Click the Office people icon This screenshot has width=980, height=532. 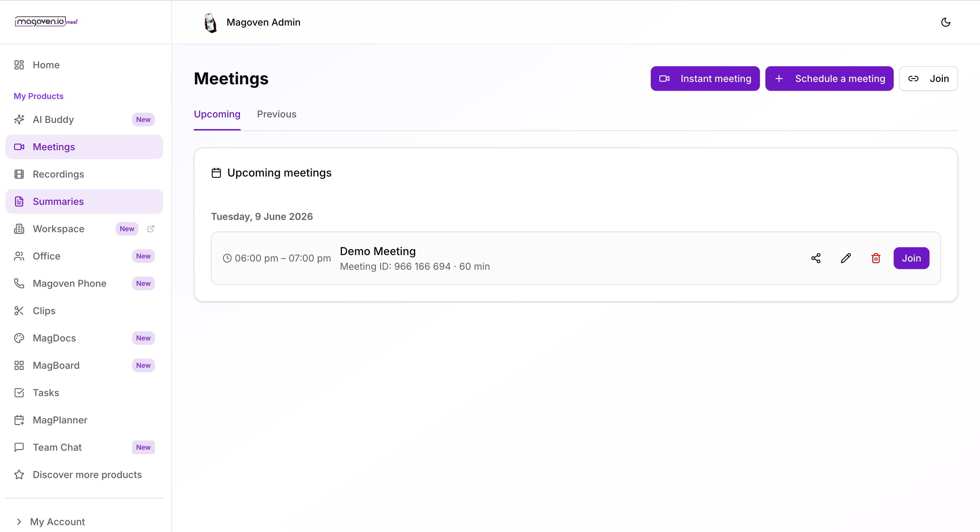click(19, 256)
